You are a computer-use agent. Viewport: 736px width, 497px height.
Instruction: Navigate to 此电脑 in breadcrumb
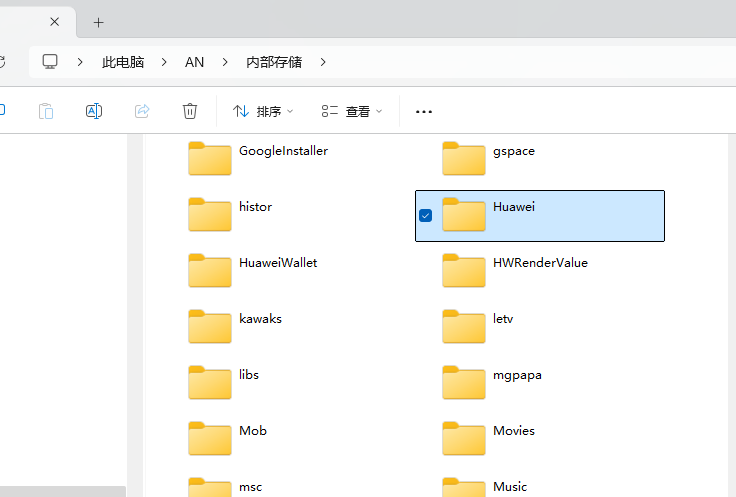123,62
